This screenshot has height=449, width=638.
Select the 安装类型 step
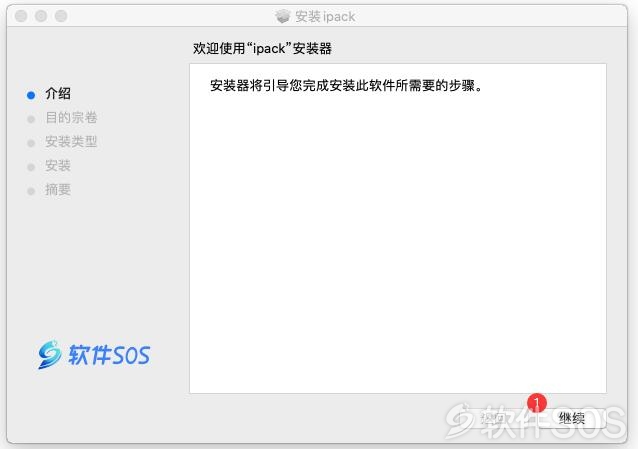tap(71, 142)
